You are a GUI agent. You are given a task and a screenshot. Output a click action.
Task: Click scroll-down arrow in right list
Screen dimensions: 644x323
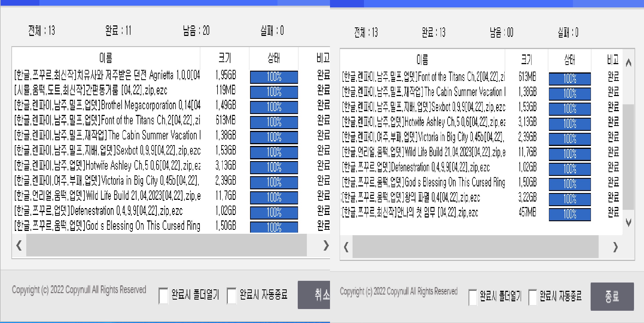pos(628,222)
